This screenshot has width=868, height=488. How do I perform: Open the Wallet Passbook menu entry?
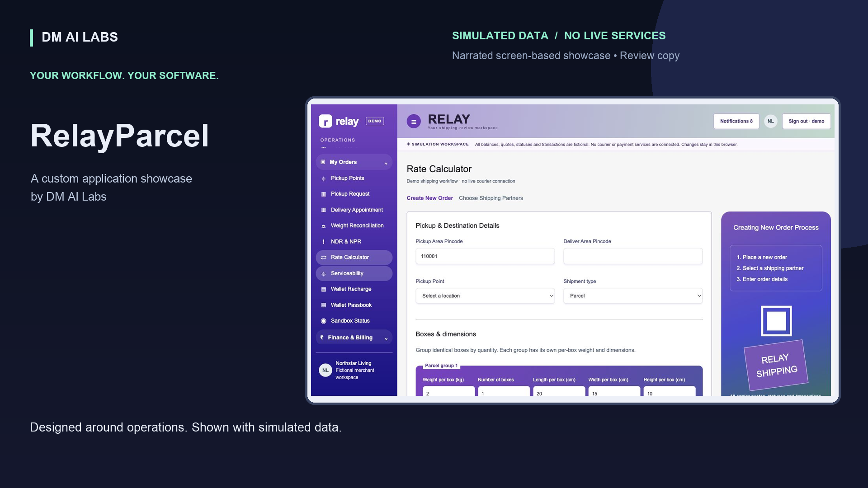tap(354, 305)
